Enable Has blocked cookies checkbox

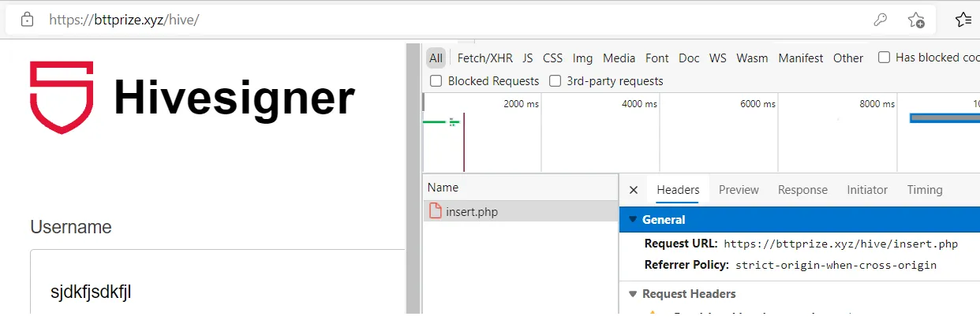[x=885, y=58]
